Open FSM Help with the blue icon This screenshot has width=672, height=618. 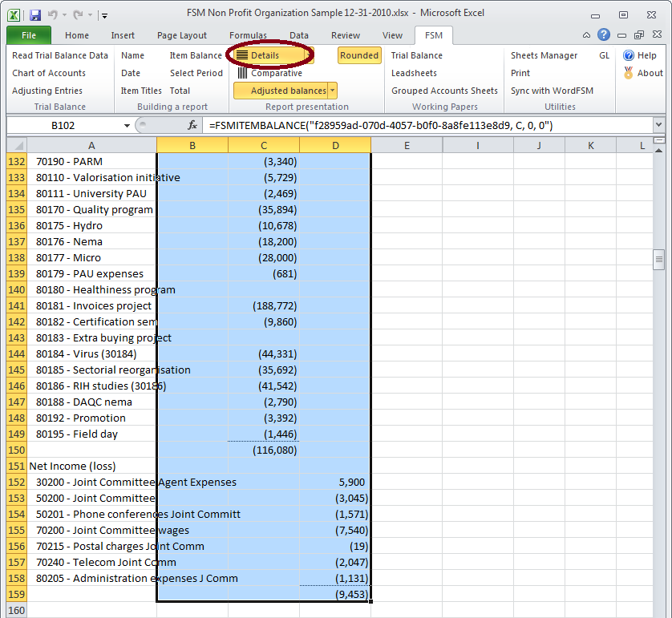pyautogui.click(x=640, y=55)
